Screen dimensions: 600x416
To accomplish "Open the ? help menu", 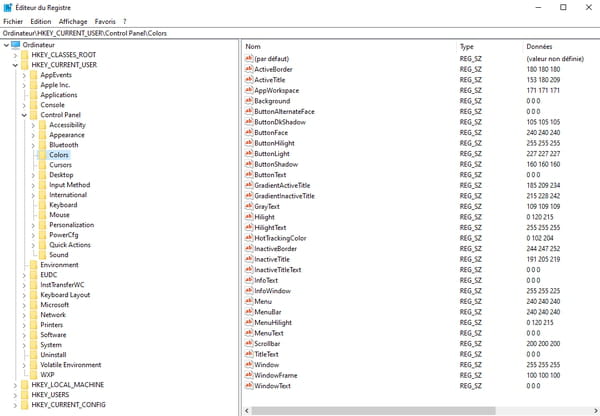I will (124, 21).
